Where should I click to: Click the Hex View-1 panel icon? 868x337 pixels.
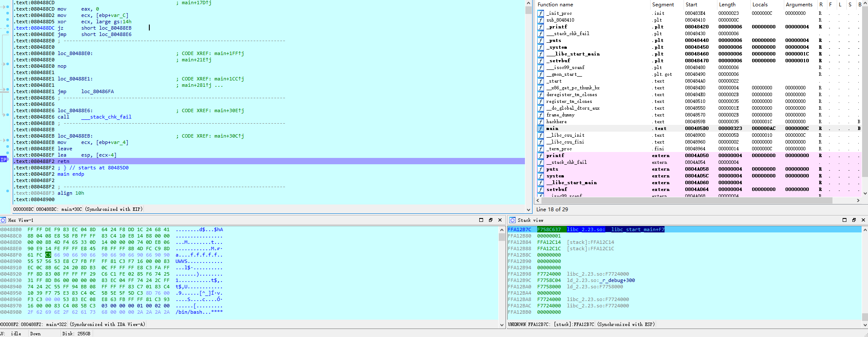pyautogui.click(x=3, y=220)
